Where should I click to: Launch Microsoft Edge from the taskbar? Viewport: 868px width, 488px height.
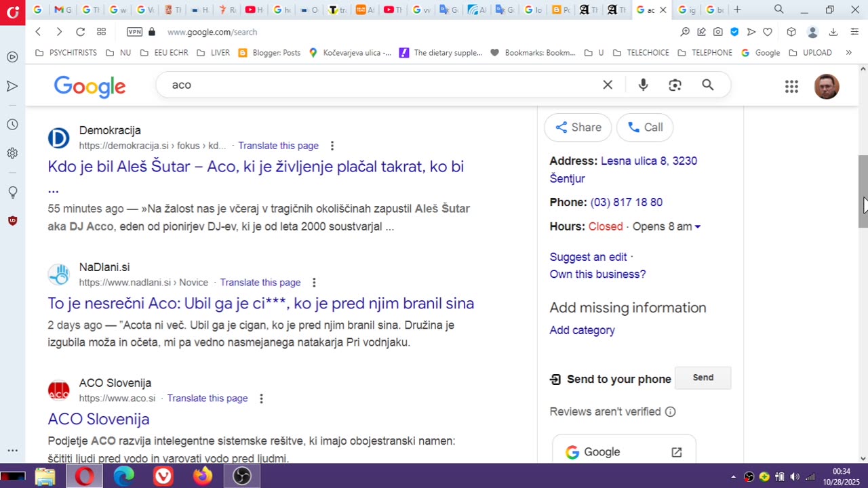(123, 476)
